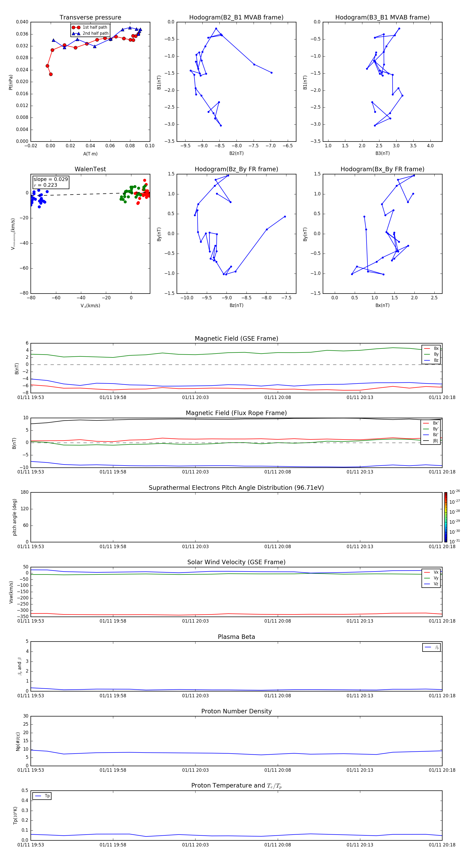Viewport: 473px width, 868px height.
Task: Click the By entry in GSE legend
Action: click(x=431, y=355)
